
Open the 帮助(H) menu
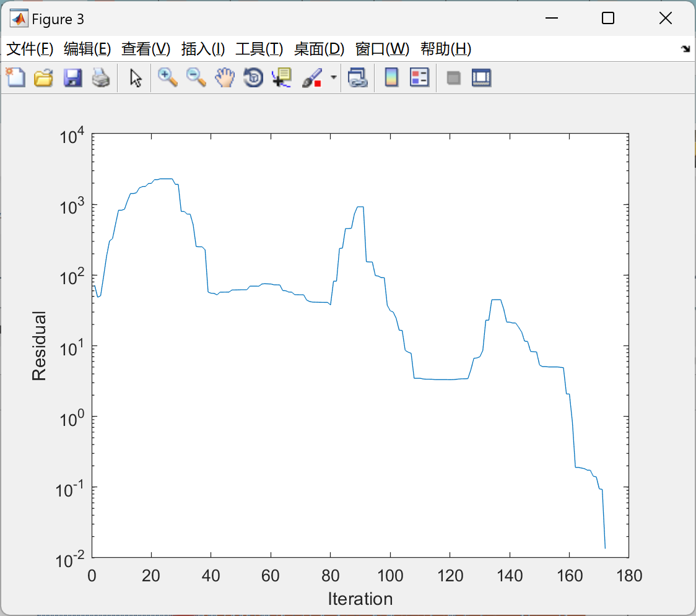(x=446, y=49)
